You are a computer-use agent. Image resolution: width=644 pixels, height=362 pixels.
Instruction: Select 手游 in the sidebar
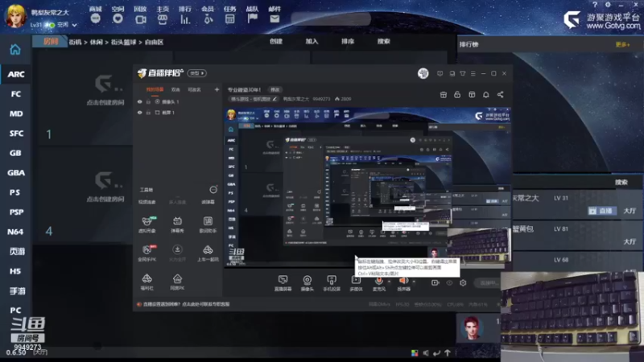coord(15,290)
